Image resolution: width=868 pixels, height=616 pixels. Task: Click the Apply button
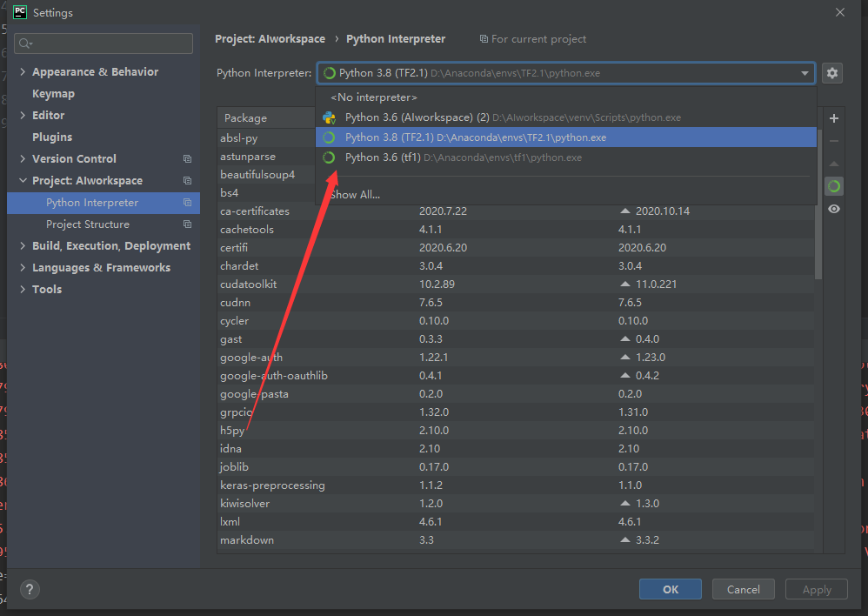pyautogui.click(x=817, y=589)
